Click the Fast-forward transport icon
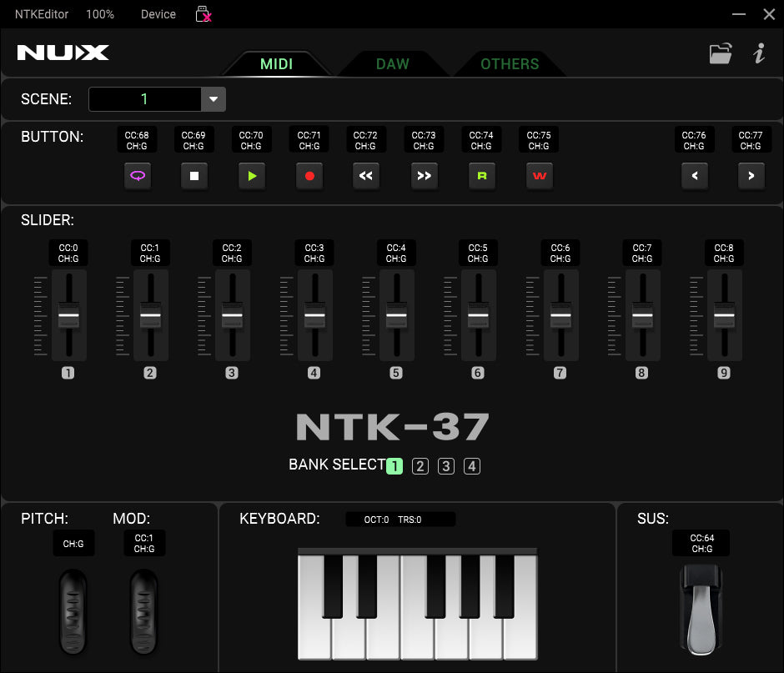The image size is (784, 673). [x=424, y=175]
